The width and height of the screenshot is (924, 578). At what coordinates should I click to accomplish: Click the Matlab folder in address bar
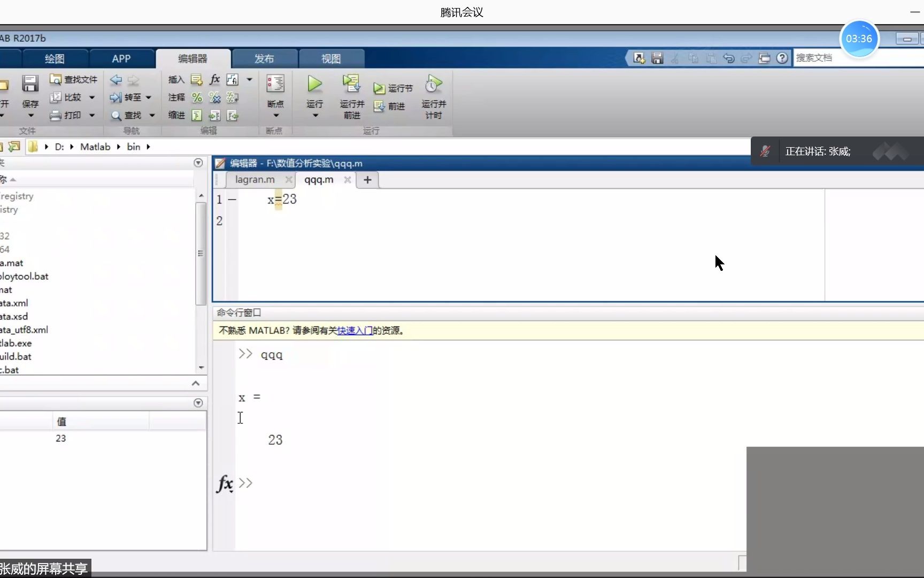pos(95,147)
